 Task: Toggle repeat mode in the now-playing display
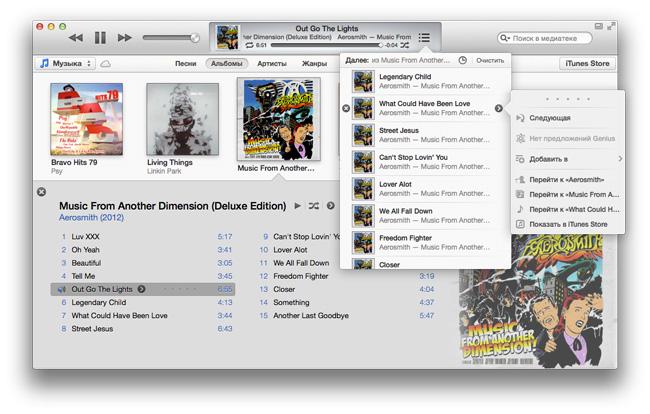[249, 45]
